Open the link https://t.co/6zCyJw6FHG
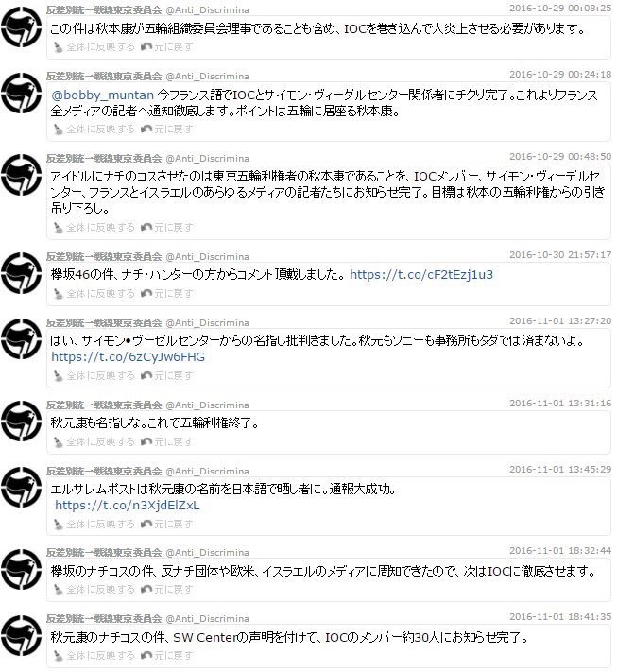617x672 pixels. coord(128,356)
